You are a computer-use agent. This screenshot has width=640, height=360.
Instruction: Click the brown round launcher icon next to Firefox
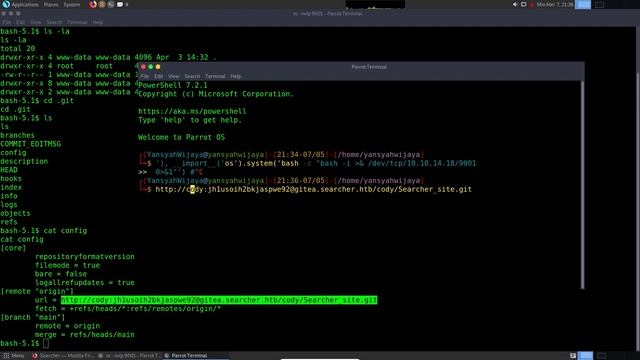tap(102, 4)
